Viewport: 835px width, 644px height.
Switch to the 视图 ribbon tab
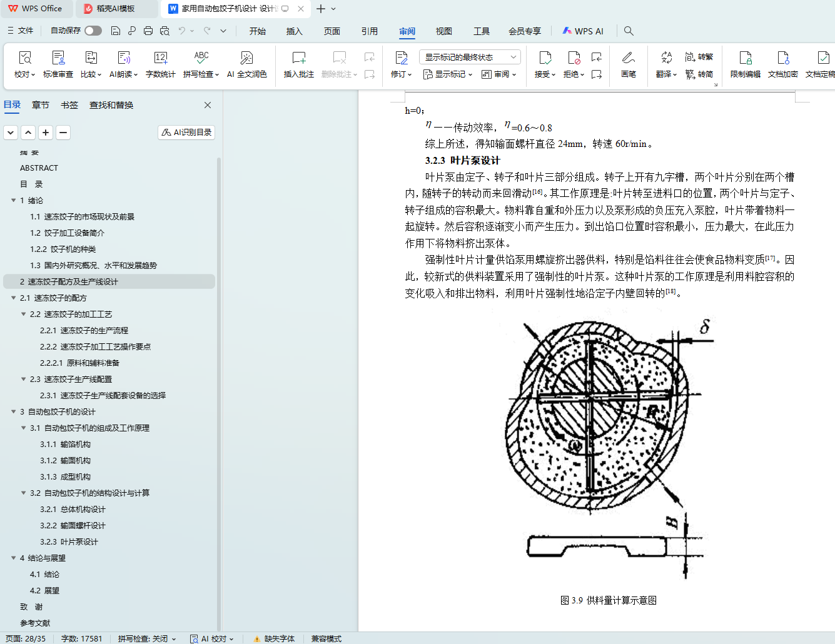pyautogui.click(x=443, y=31)
